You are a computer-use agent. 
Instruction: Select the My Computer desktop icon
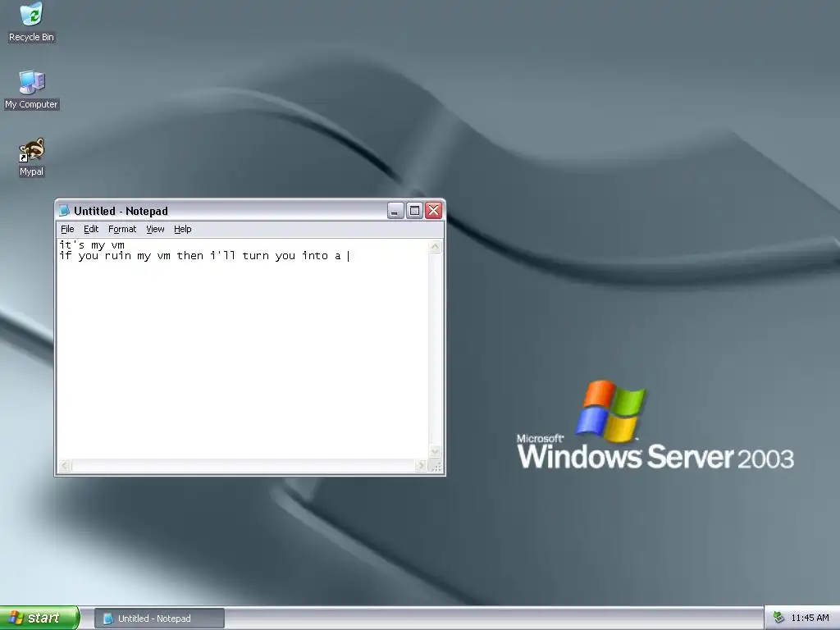pos(31,90)
